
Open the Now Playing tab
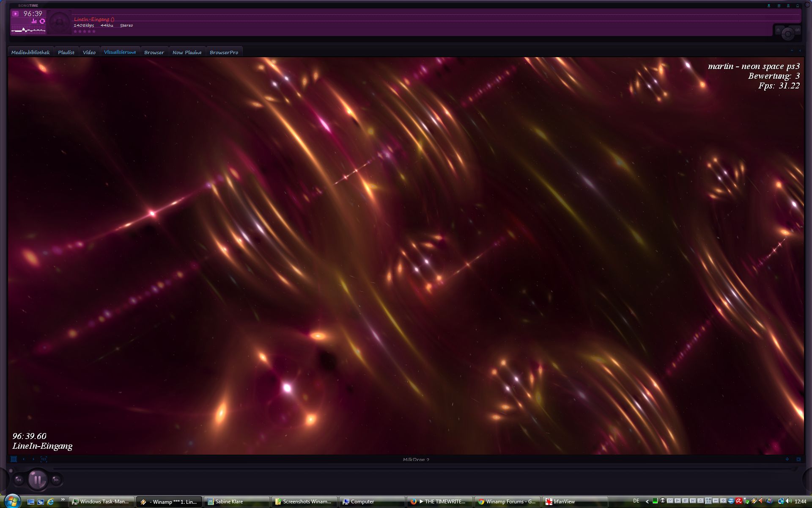187,52
